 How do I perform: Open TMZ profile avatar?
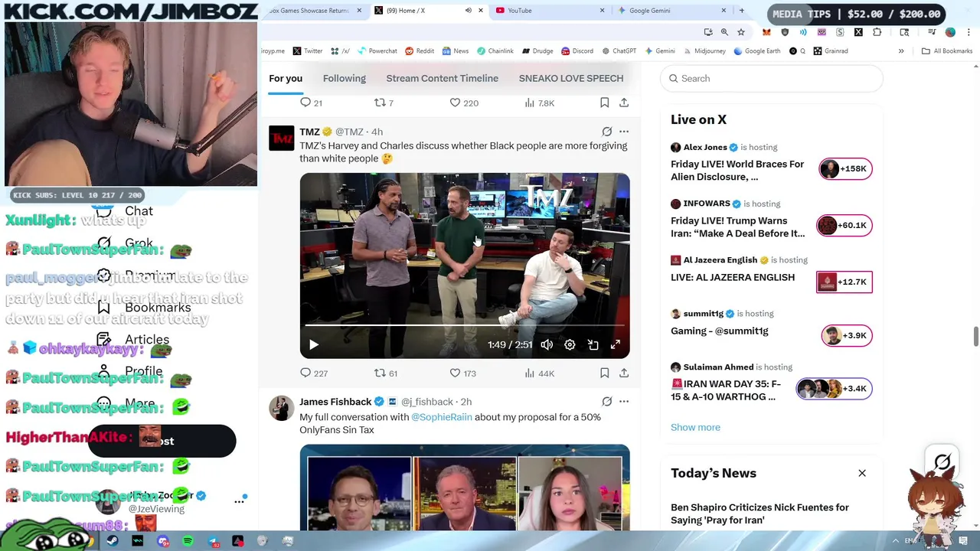[x=281, y=138]
